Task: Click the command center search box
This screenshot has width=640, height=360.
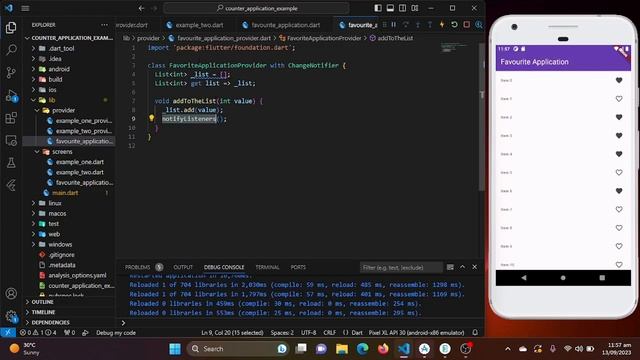Action: pyautogui.click(x=257, y=8)
